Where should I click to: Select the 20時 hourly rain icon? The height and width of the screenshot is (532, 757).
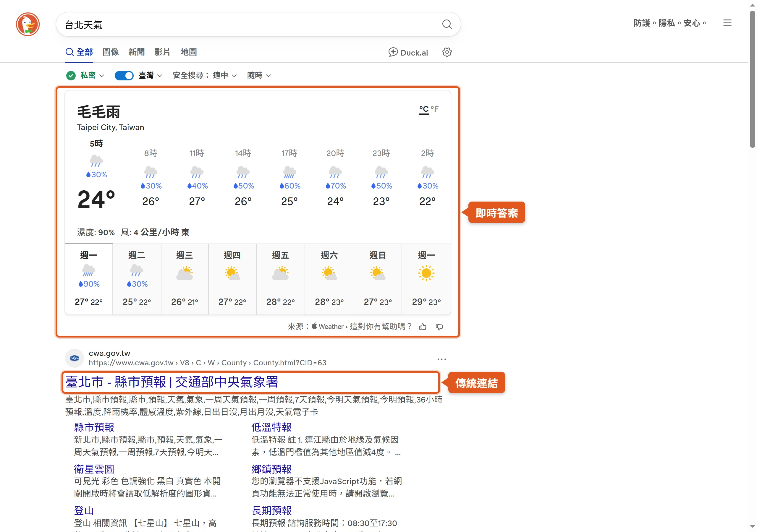(x=335, y=172)
